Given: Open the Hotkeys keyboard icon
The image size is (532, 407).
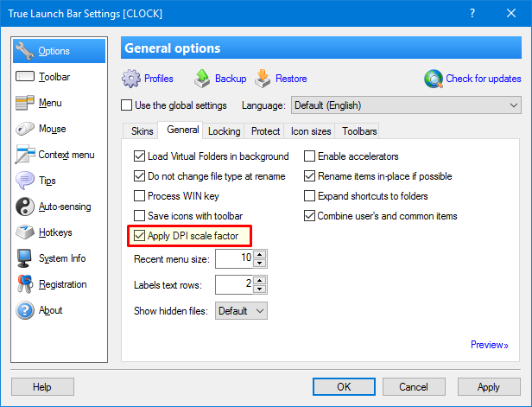Looking at the screenshot, I should click(x=24, y=233).
